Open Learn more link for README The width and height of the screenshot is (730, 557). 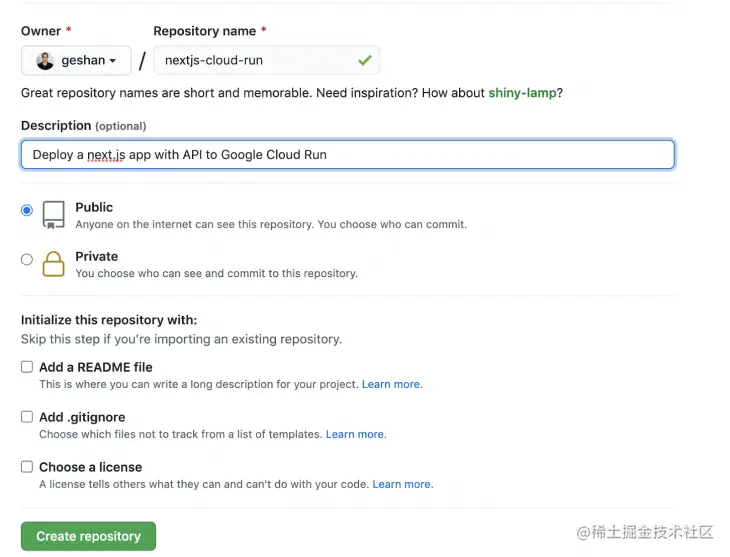392,384
